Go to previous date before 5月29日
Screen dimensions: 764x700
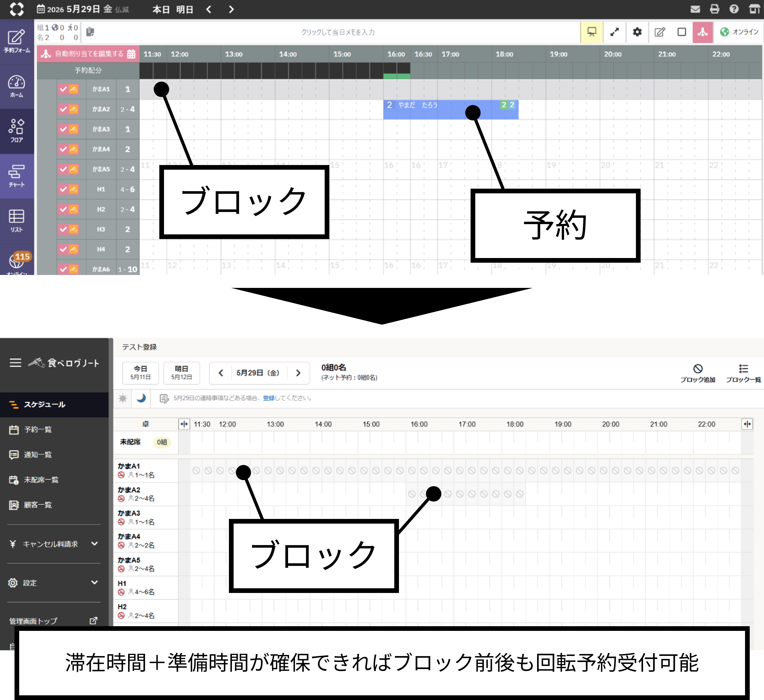(x=221, y=373)
